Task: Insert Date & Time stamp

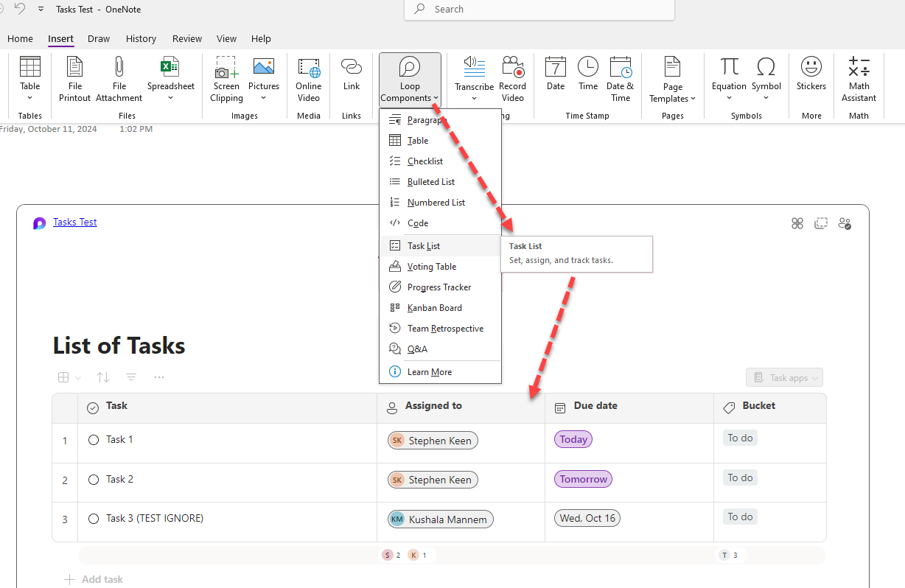Action: coord(621,79)
